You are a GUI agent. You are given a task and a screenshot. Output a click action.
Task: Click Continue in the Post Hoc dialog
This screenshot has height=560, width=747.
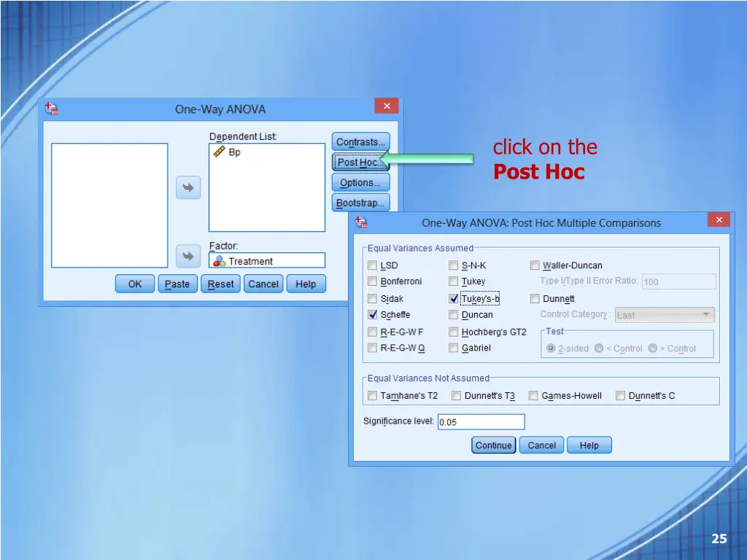coord(494,446)
